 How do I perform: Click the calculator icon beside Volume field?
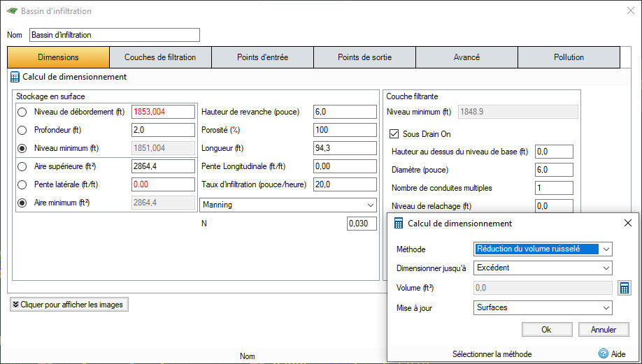[x=624, y=288]
